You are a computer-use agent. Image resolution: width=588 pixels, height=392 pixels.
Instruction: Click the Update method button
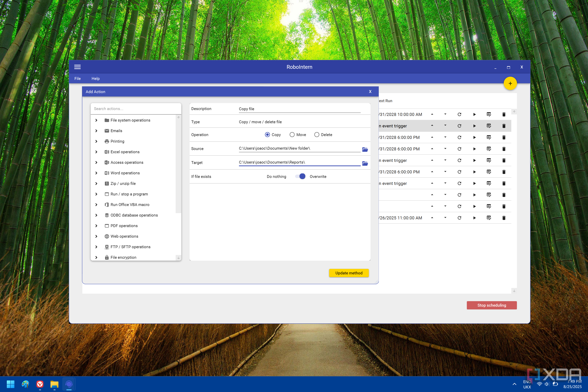pyautogui.click(x=349, y=273)
